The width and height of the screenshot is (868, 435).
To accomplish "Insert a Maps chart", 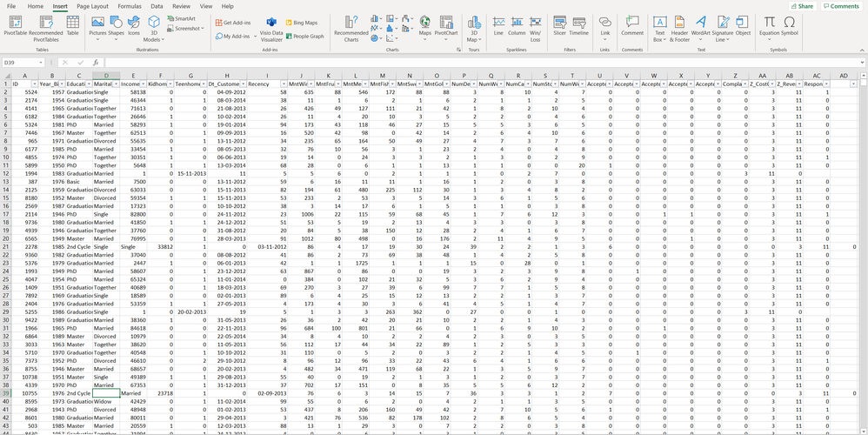I will [x=425, y=26].
